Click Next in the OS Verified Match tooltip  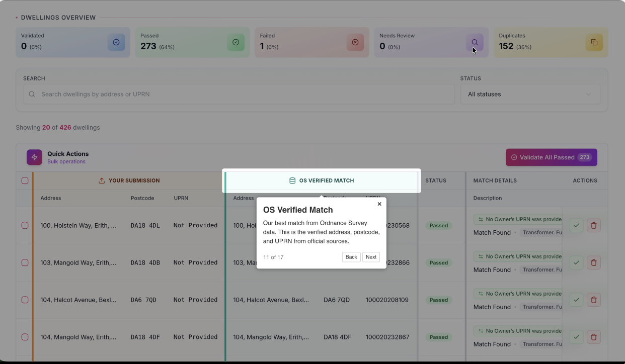click(371, 257)
